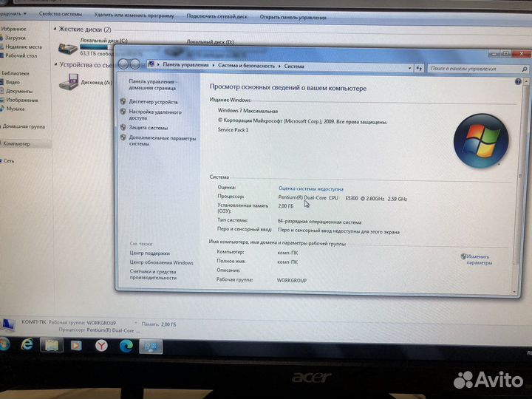Click the help question mark icon
Viewport: 532px width, 399px height.
pos(518,81)
